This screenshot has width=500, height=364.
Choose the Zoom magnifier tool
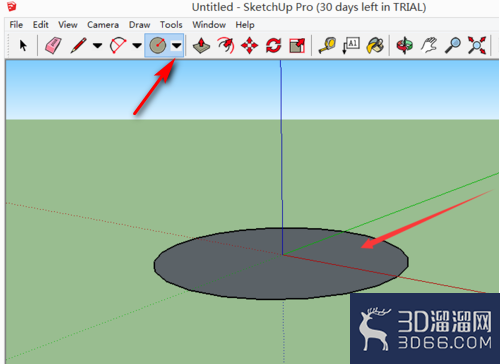(x=453, y=45)
